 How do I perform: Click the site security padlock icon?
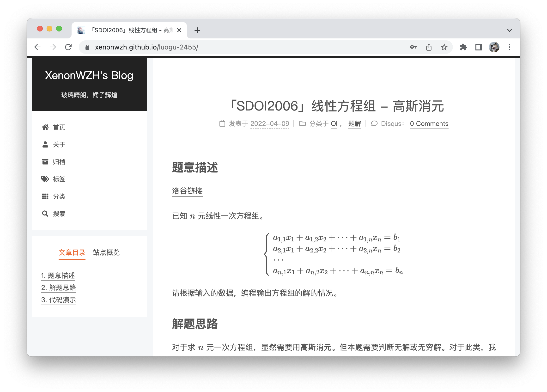click(87, 47)
